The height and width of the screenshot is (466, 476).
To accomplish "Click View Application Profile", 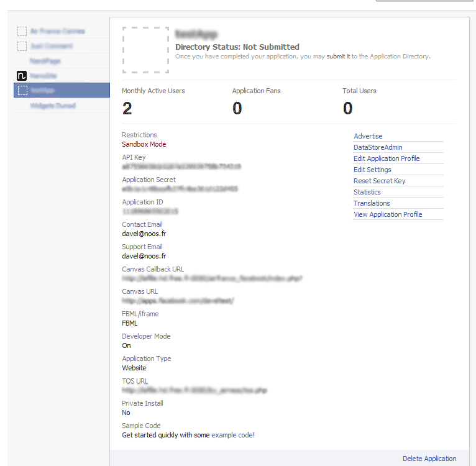I will click(388, 214).
